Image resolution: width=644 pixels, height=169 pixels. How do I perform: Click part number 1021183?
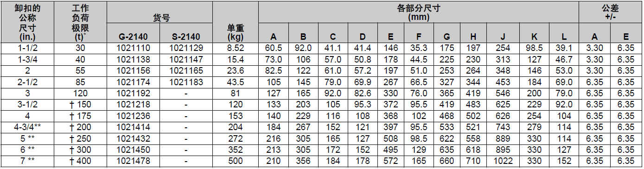click(186, 82)
